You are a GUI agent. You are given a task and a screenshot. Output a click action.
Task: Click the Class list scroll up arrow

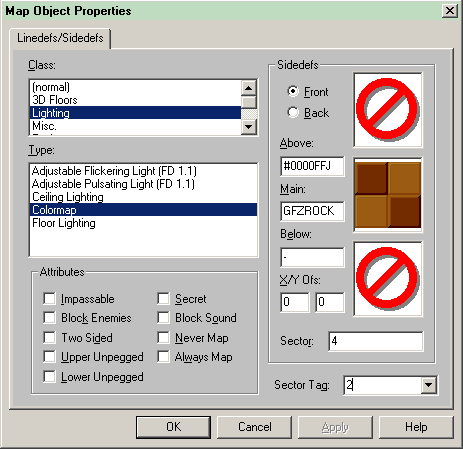pos(249,88)
